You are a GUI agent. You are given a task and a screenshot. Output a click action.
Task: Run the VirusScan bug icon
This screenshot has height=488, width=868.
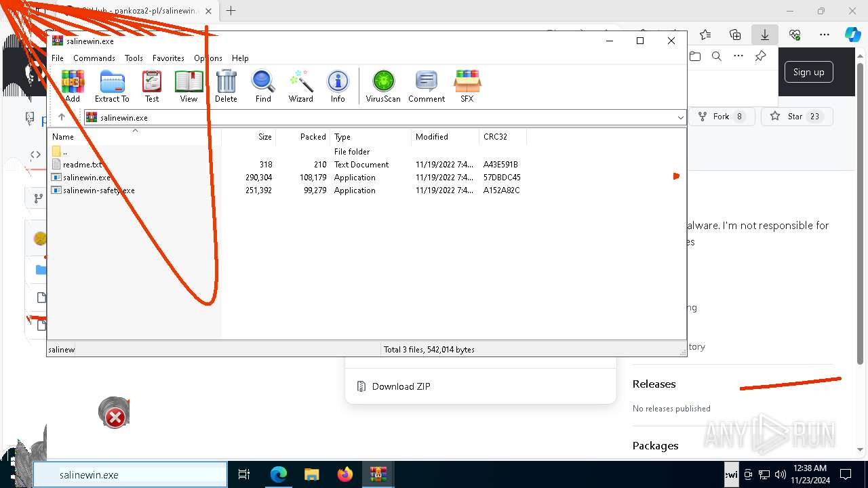click(383, 86)
